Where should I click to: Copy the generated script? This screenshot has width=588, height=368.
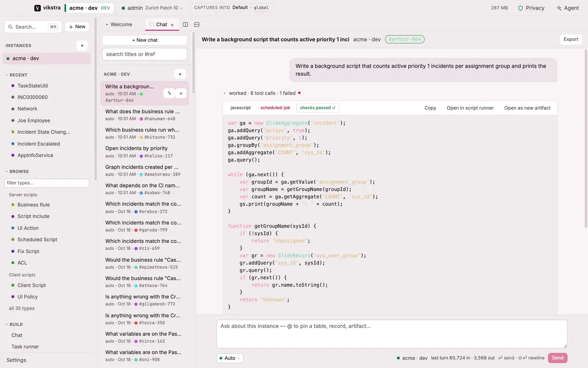tap(430, 108)
